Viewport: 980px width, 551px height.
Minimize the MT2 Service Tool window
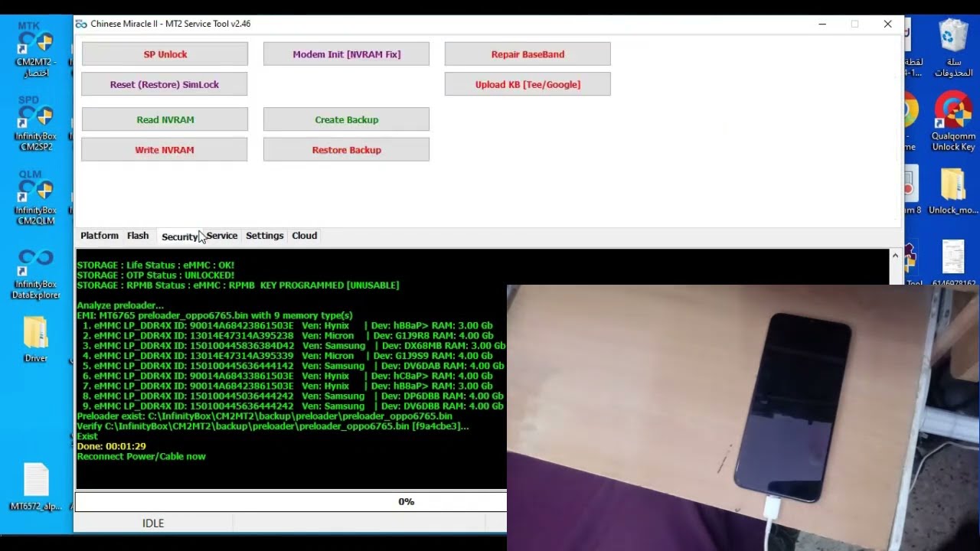click(x=822, y=24)
